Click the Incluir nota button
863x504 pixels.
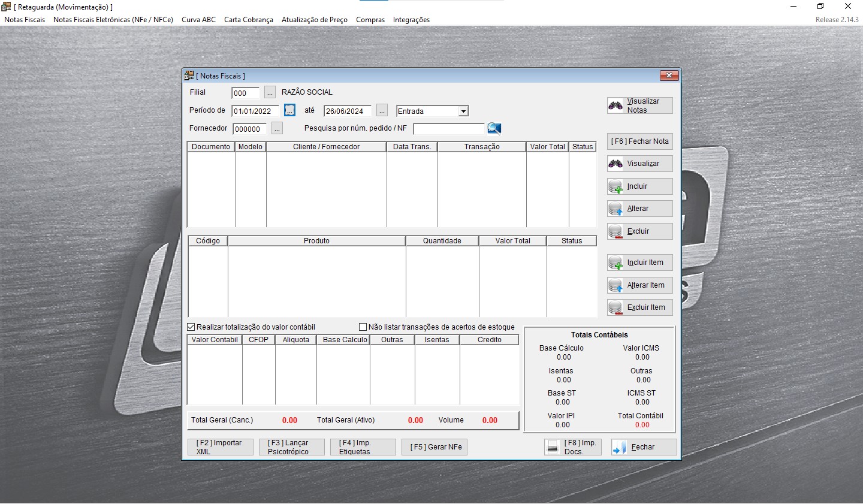pos(639,186)
